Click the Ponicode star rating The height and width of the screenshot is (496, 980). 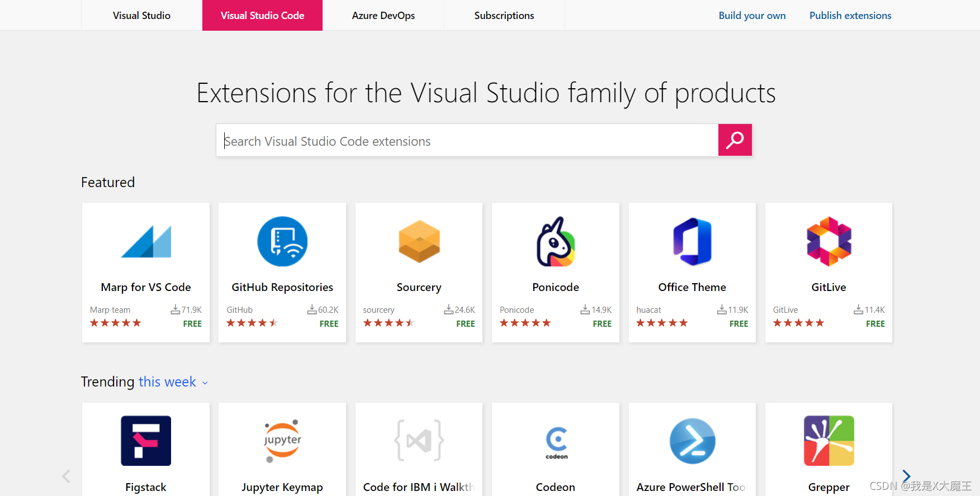coord(525,323)
